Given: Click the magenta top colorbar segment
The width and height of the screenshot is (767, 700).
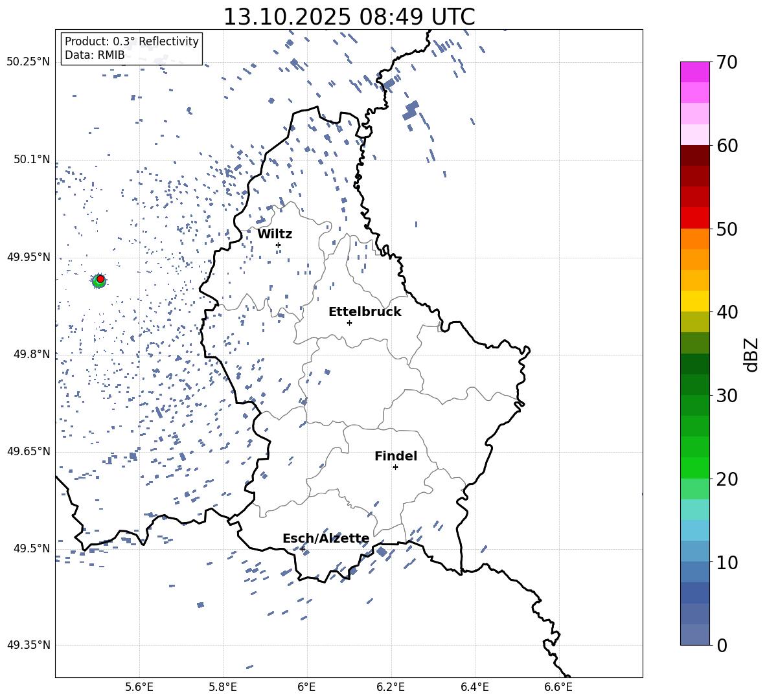Looking at the screenshot, I should pos(694,72).
